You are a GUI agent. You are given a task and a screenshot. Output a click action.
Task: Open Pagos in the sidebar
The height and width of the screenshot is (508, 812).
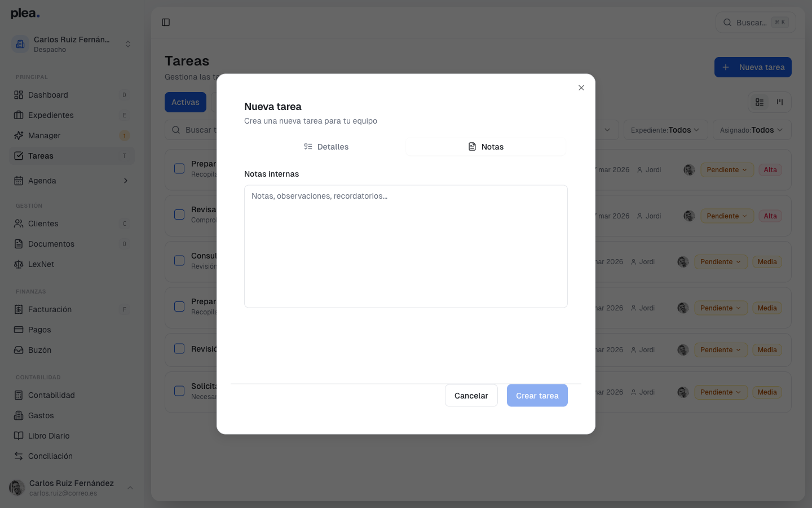coord(72,330)
